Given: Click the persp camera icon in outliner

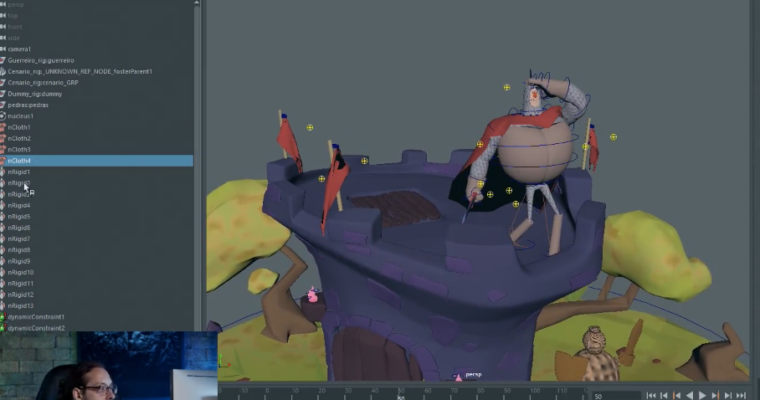Looking at the screenshot, I should [x=3, y=4].
